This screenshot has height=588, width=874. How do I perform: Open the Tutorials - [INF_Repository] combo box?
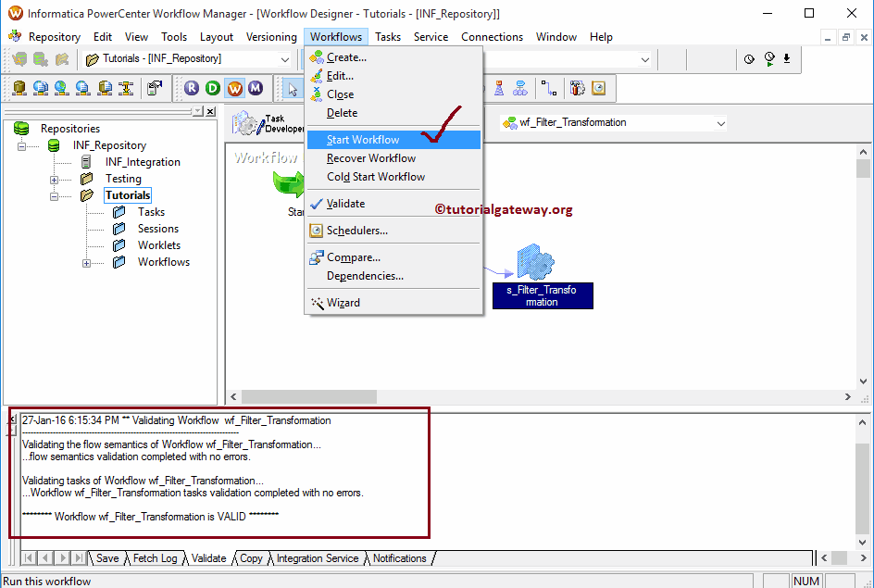(283, 57)
